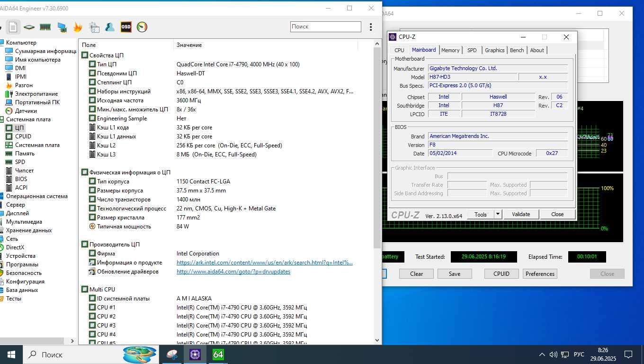Viewport: 644px width, 364px height.
Task: Open the DirectX category
Action: coord(15,247)
